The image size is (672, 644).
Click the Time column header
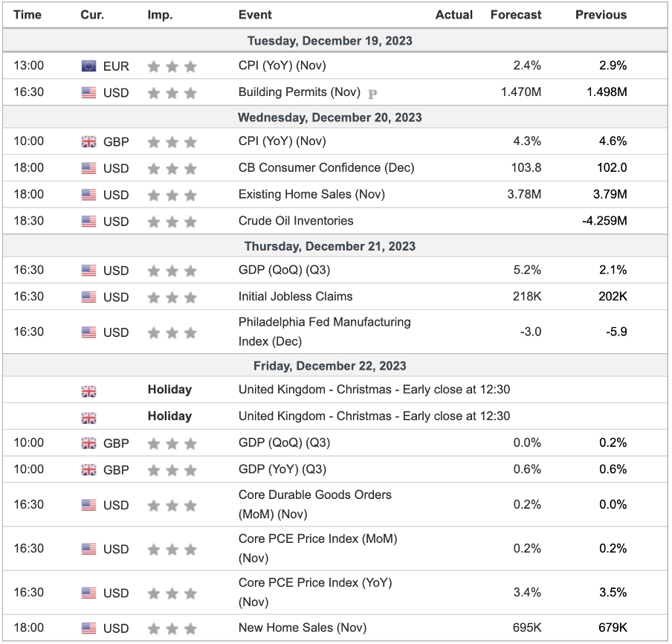pos(28,15)
